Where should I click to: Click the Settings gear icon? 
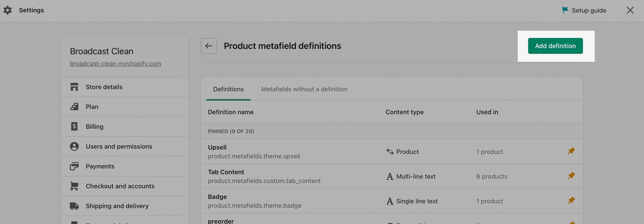tap(8, 10)
